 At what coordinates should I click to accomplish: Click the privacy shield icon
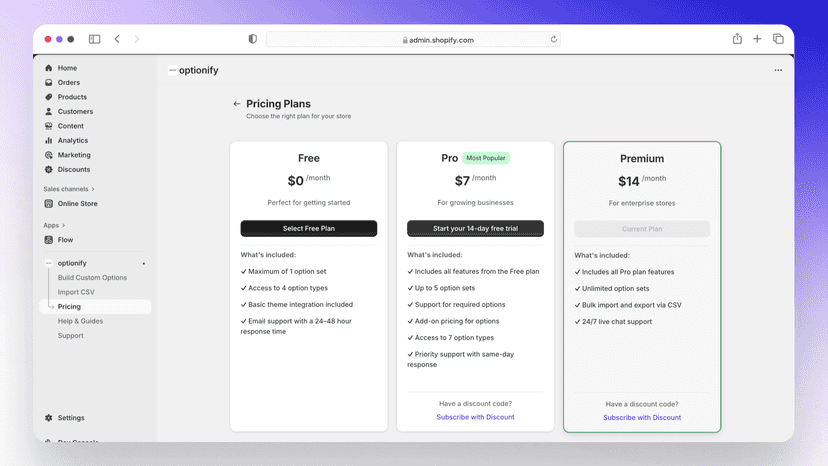point(252,39)
